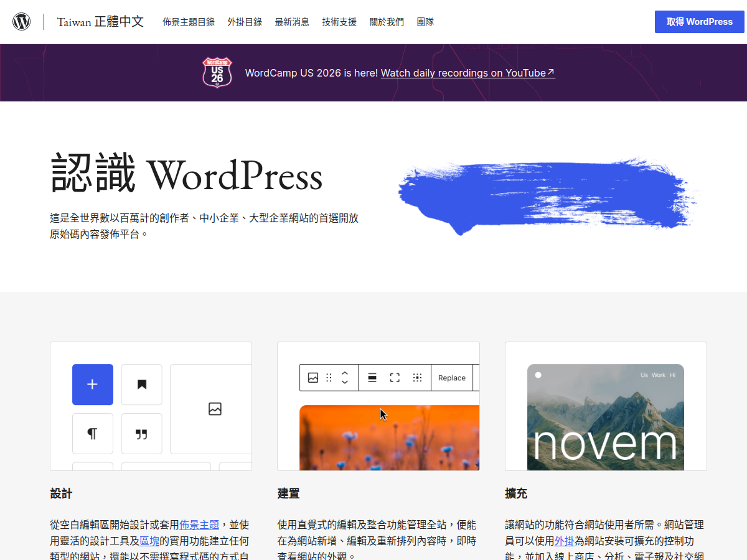
Task: Click the blue brush stroke graphic
Action: point(548,196)
